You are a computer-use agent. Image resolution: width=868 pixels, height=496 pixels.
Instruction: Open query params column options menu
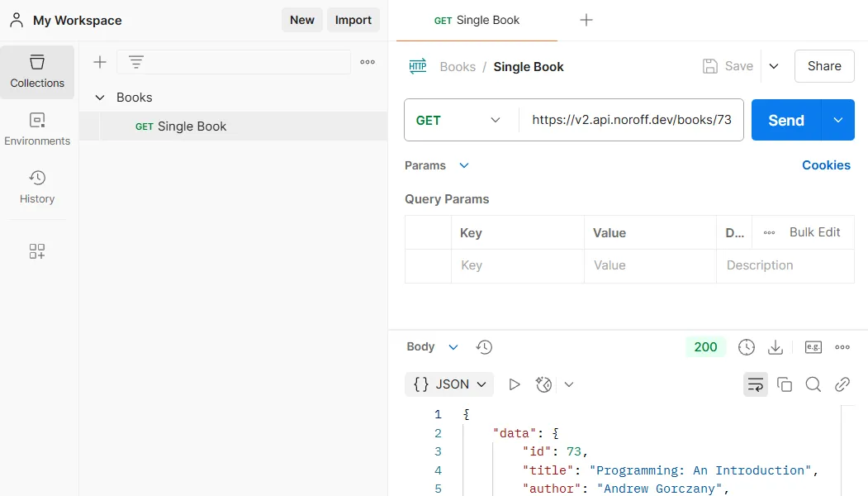[x=769, y=233]
